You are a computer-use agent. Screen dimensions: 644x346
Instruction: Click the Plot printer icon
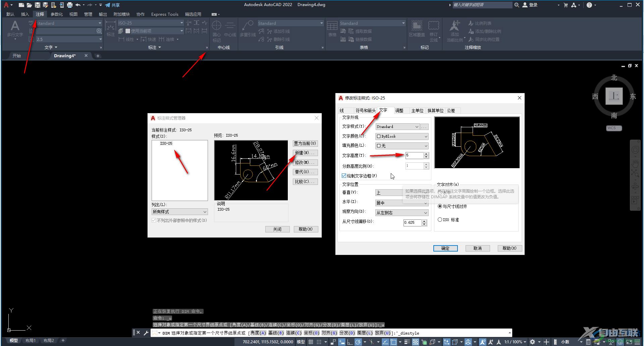[70, 5]
